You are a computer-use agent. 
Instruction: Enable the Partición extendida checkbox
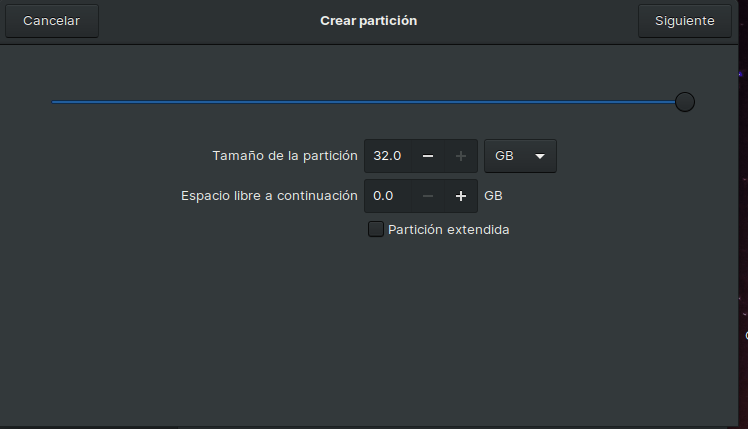click(376, 229)
